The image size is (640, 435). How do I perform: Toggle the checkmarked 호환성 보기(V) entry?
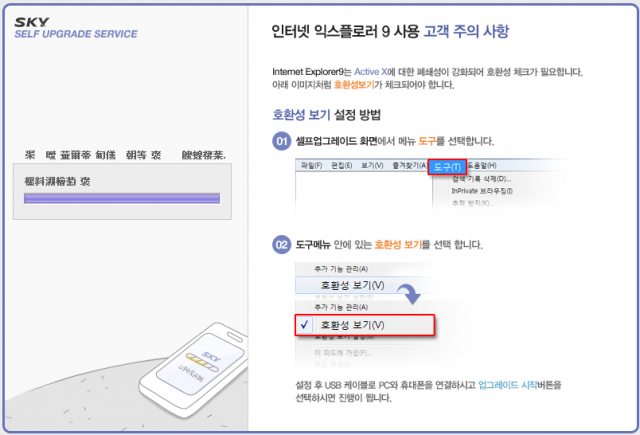click(365, 325)
